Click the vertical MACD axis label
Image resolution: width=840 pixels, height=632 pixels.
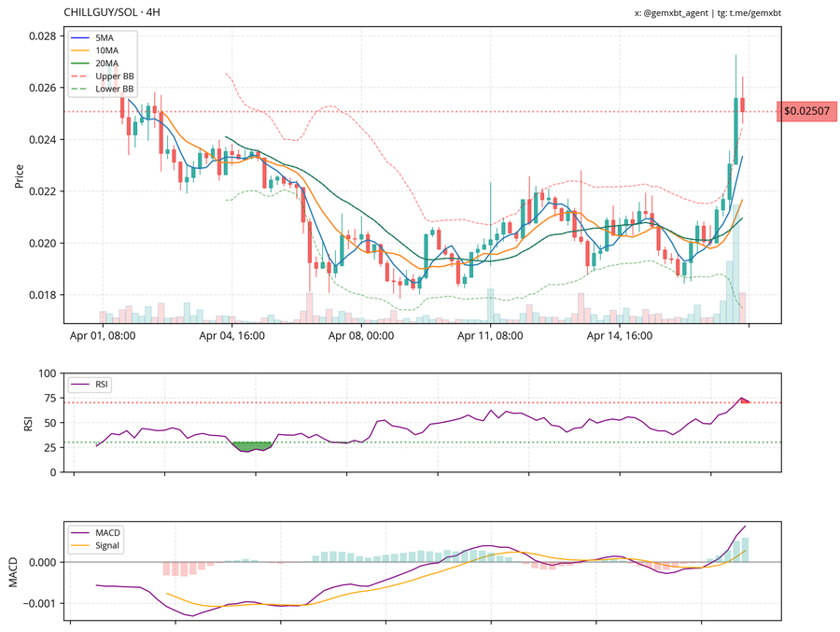13,571
